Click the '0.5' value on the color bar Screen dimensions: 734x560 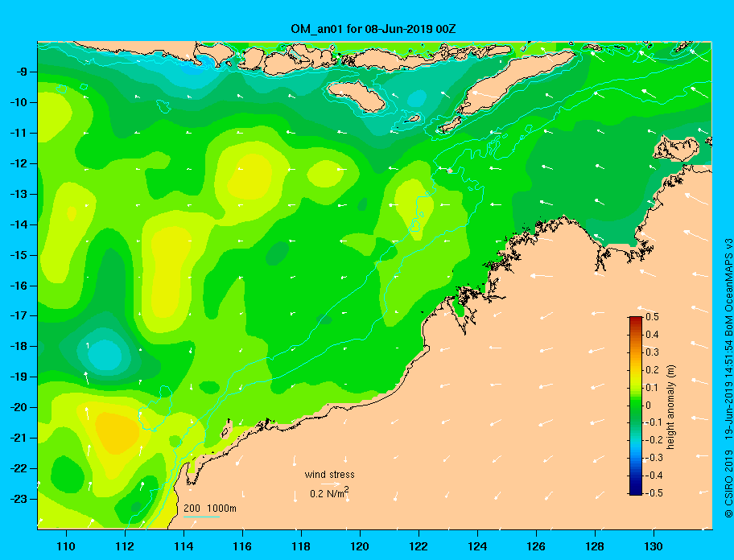[x=652, y=317]
